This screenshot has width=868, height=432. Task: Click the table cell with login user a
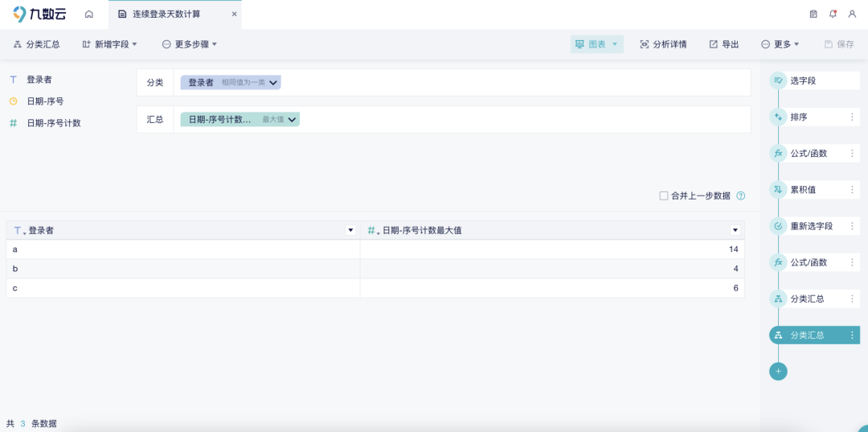(183, 249)
